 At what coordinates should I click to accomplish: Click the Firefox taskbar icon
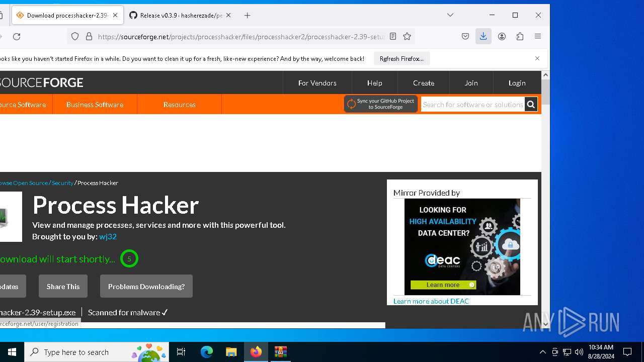point(256,352)
